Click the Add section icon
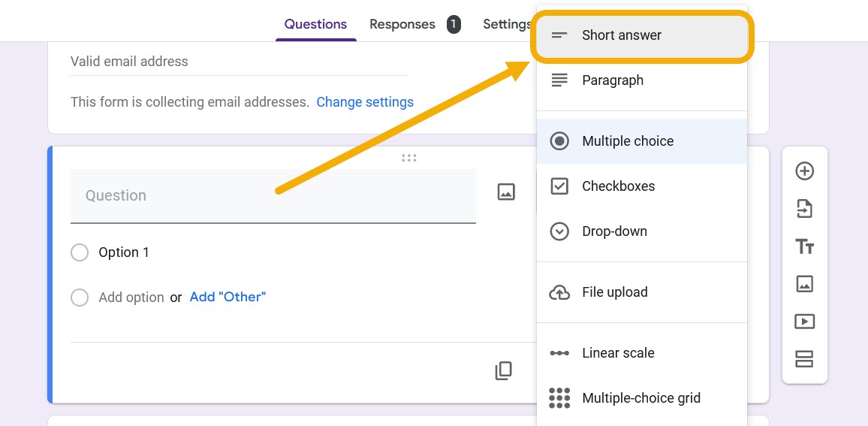 [804, 359]
